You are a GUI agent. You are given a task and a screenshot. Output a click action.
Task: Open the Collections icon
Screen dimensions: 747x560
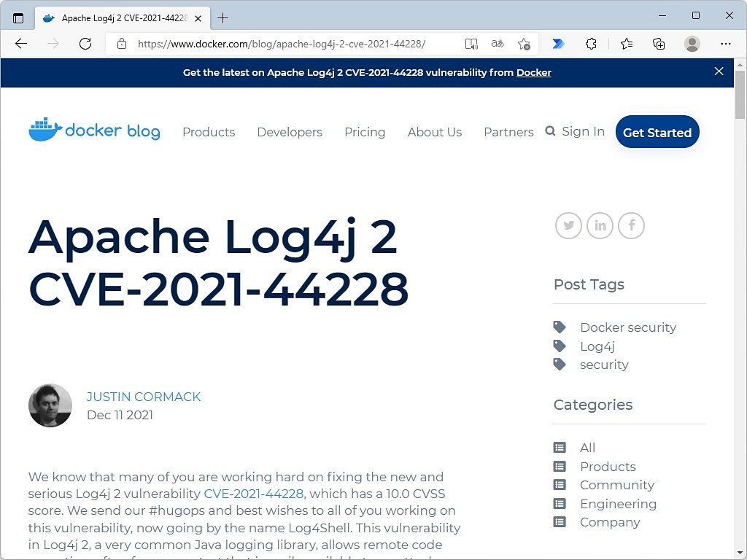pos(659,44)
